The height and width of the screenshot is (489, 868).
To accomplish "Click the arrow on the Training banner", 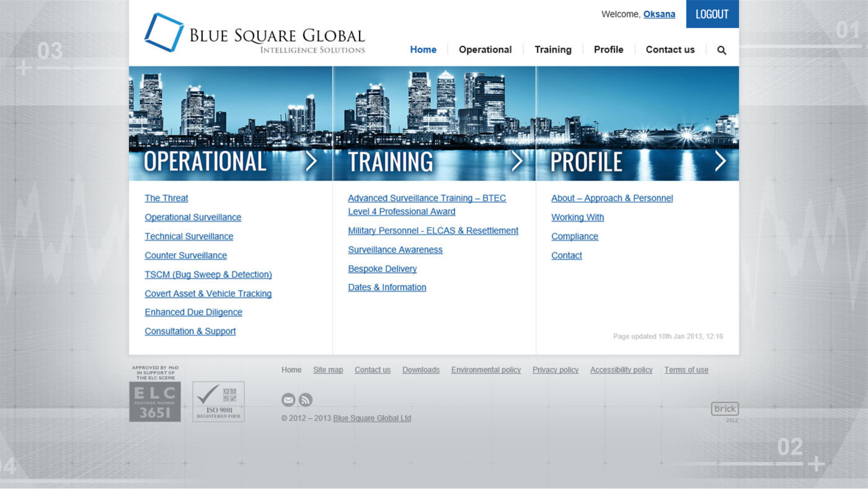I will point(516,161).
